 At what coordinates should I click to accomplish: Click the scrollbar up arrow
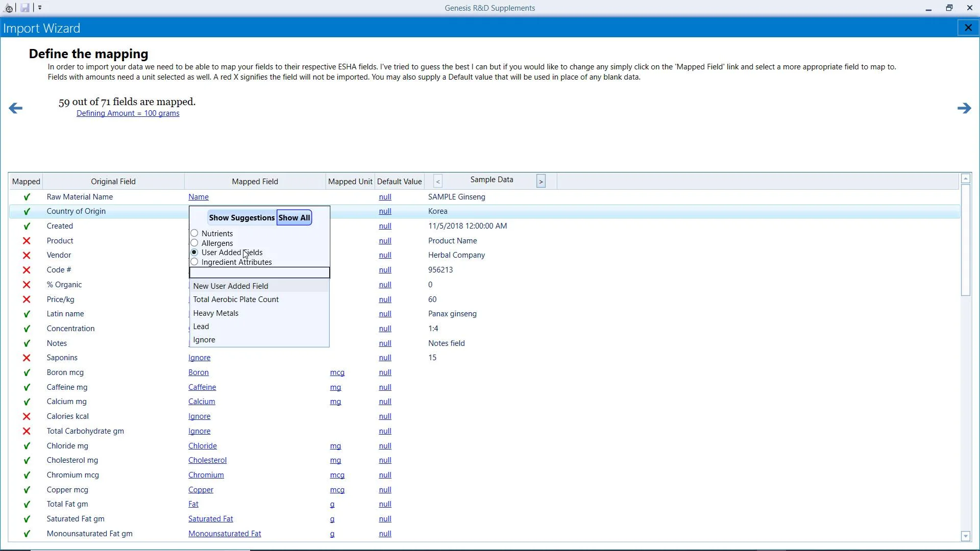(x=965, y=179)
